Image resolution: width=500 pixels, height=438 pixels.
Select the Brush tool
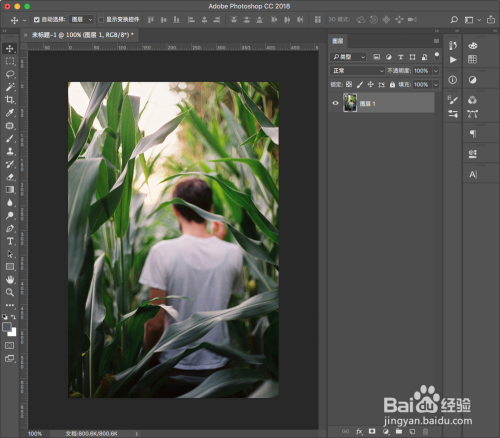tap(10, 138)
